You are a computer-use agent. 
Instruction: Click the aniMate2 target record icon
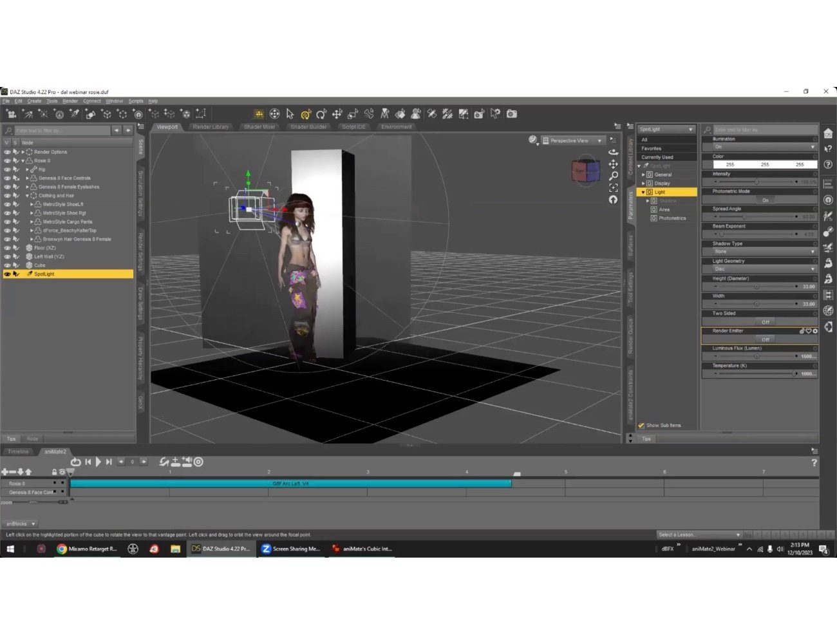tap(198, 462)
